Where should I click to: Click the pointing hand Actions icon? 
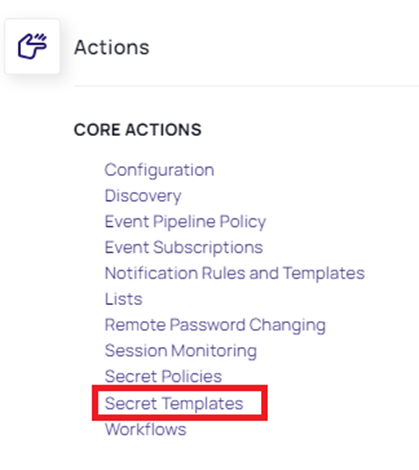coord(32,46)
